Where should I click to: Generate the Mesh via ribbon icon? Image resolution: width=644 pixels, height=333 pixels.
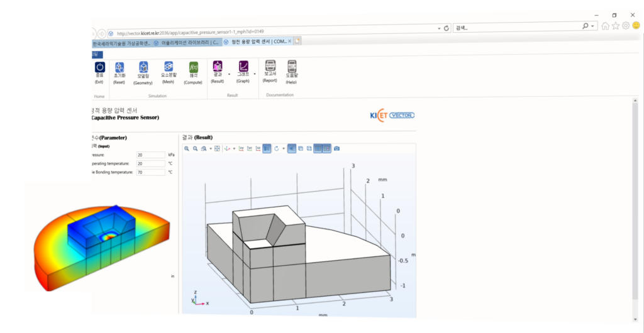(x=169, y=67)
